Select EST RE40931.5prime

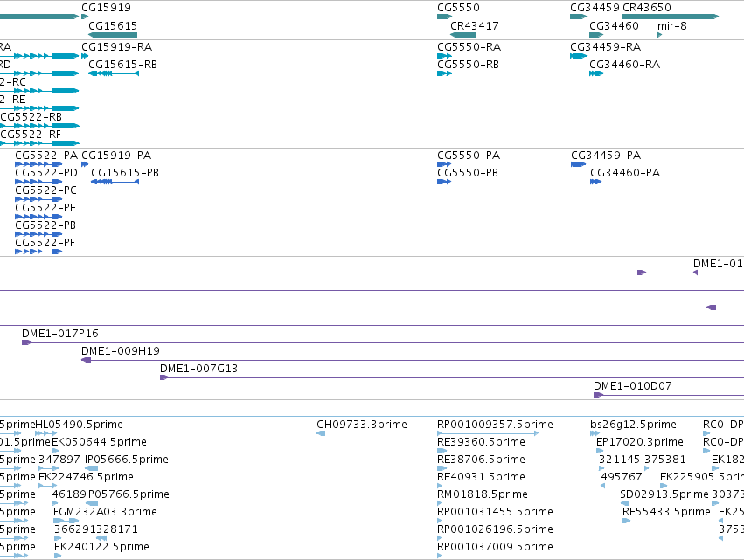pos(481,477)
